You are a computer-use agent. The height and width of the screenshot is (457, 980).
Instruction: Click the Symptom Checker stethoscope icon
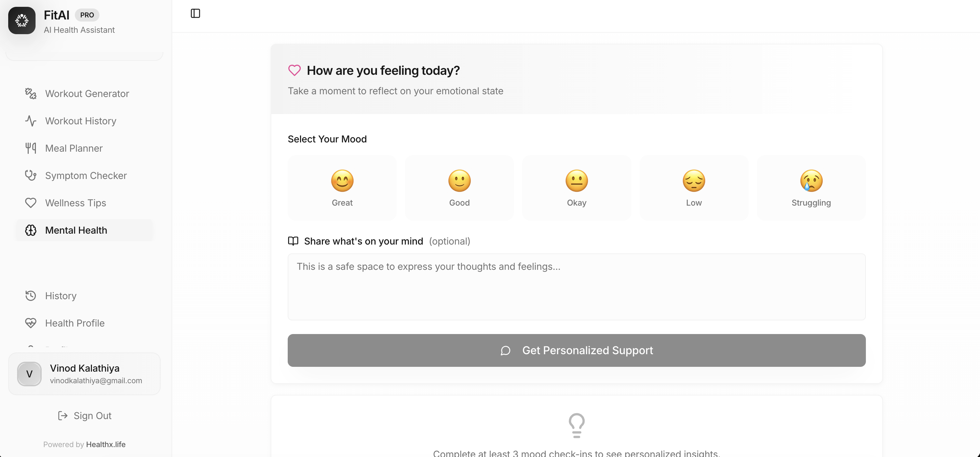pyautogui.click(x=30, y=176)
